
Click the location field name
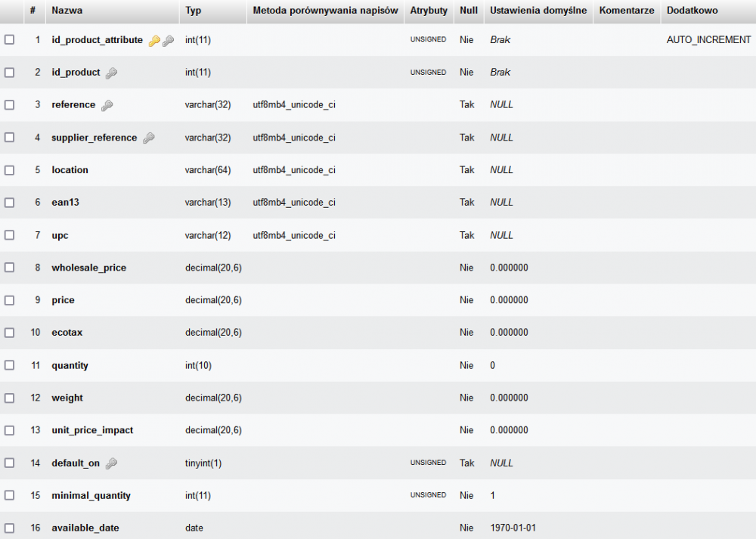[70, 170]
